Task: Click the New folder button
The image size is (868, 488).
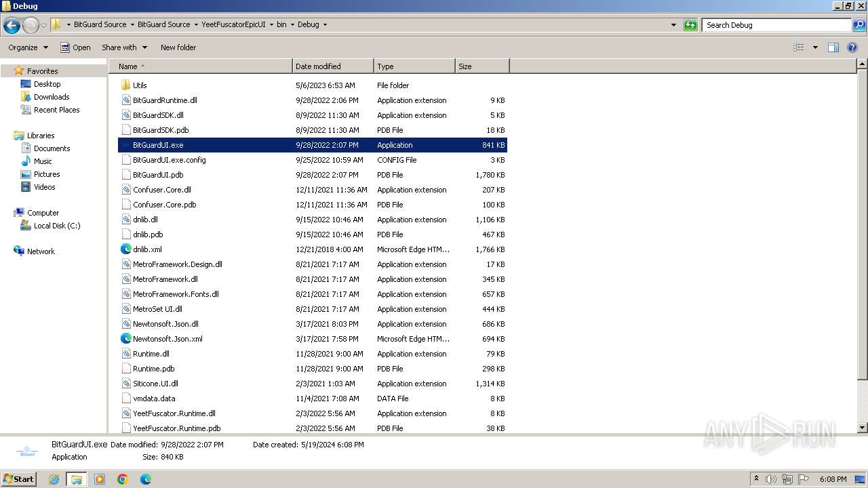Action: [178, 47]
